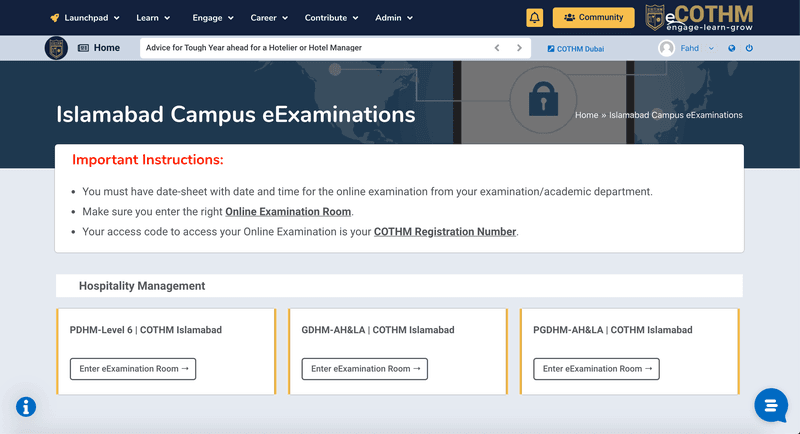Click the blue info icon
Screen dimensions: 800x434
pyautogui.click(x=26, y=407)
